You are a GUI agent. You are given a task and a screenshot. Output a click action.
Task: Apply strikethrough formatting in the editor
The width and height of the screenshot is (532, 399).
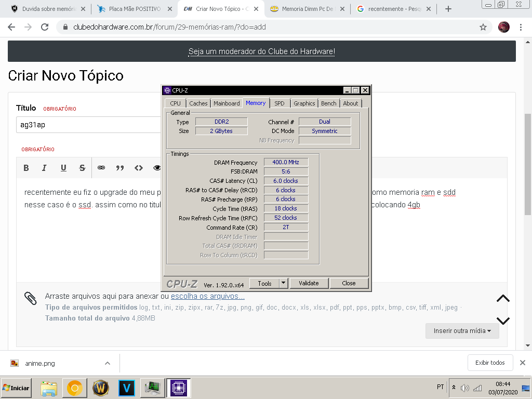pos(82,168)
